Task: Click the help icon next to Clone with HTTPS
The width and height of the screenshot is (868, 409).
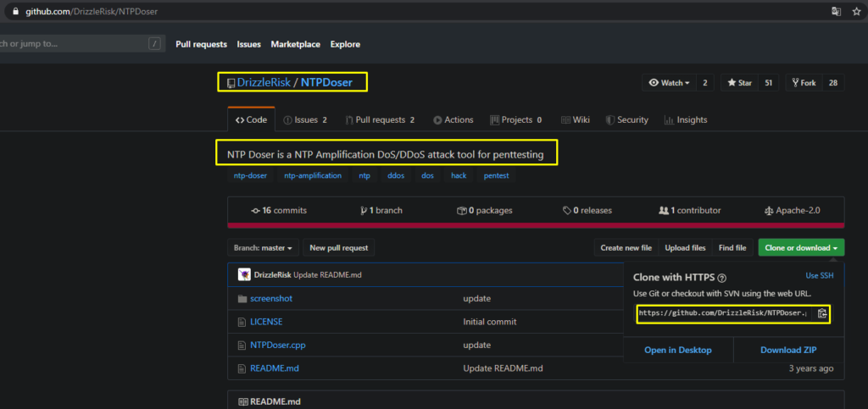Action: coord(721,278)
